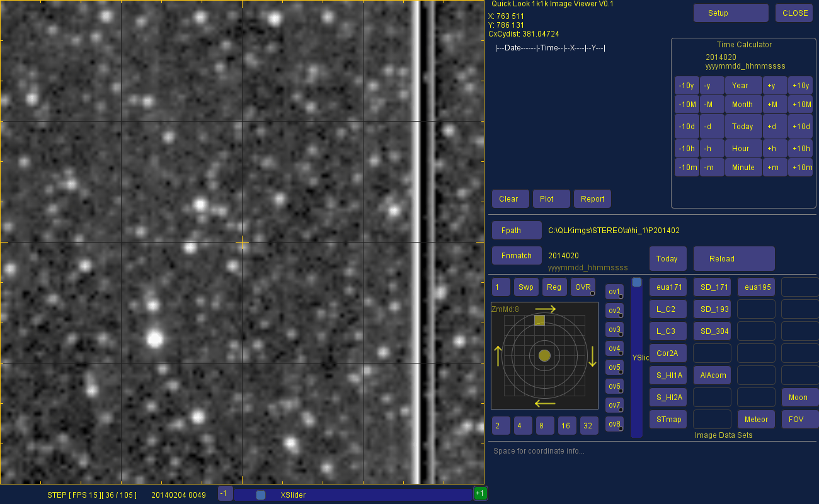
Task: Click the Fnmatch button
Action: (517, 256)
